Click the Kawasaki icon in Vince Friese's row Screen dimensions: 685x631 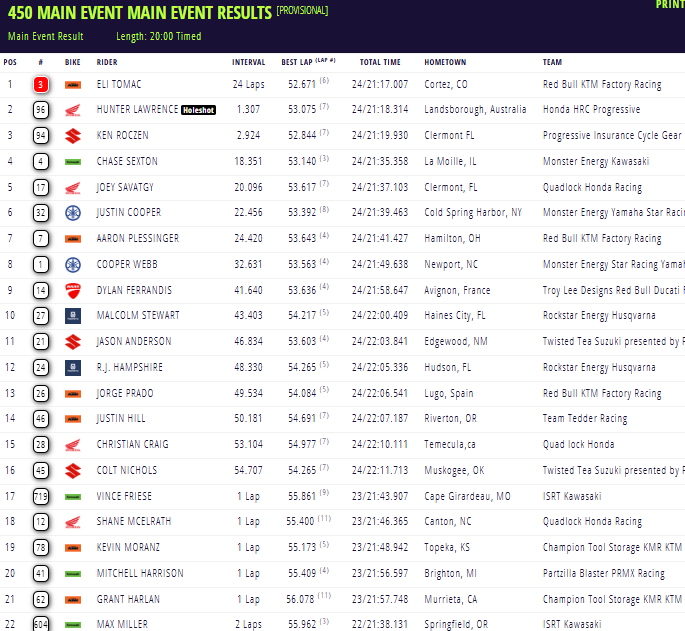(x=73, y=497)
